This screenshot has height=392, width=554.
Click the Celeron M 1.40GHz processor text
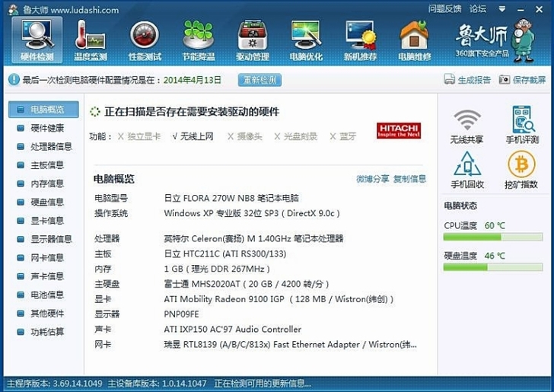(253, 238)
